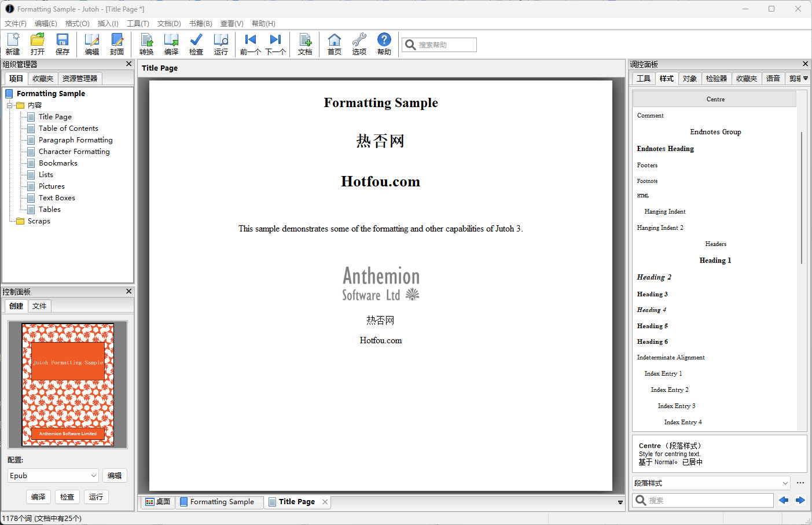Viewport: 812px width, 525px height.
Task: Run the 检查 check toolbar icon
Action: 196,44
